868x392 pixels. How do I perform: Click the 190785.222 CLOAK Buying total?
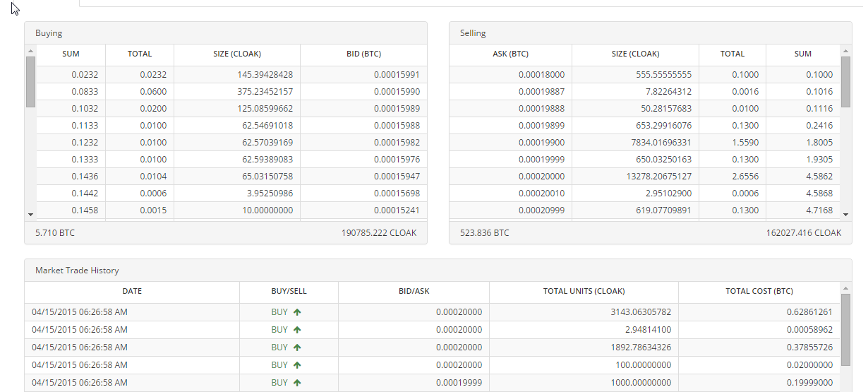[x=379, y=232]
